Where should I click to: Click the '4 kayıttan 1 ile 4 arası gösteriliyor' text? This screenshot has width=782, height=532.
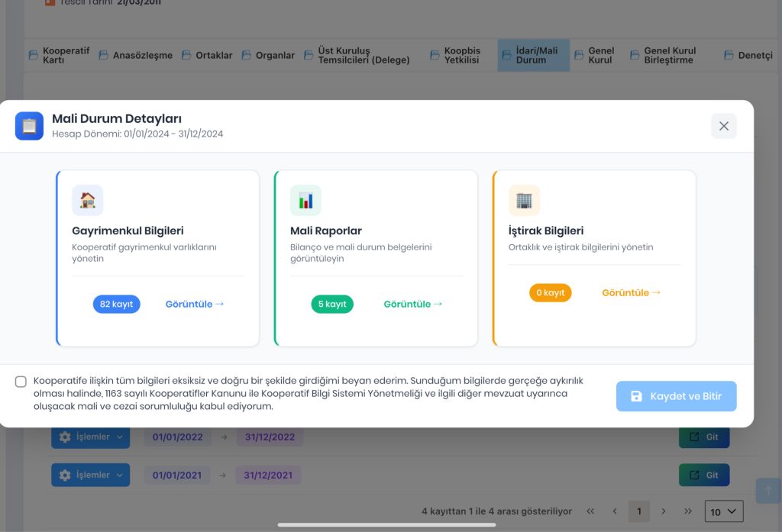(x=496, y=511)
